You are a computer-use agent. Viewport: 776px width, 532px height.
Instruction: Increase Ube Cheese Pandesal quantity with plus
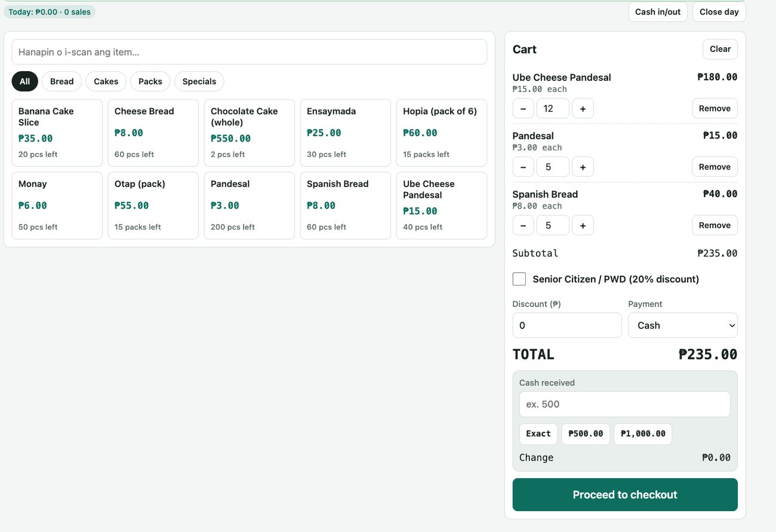(x=583, y=108)
